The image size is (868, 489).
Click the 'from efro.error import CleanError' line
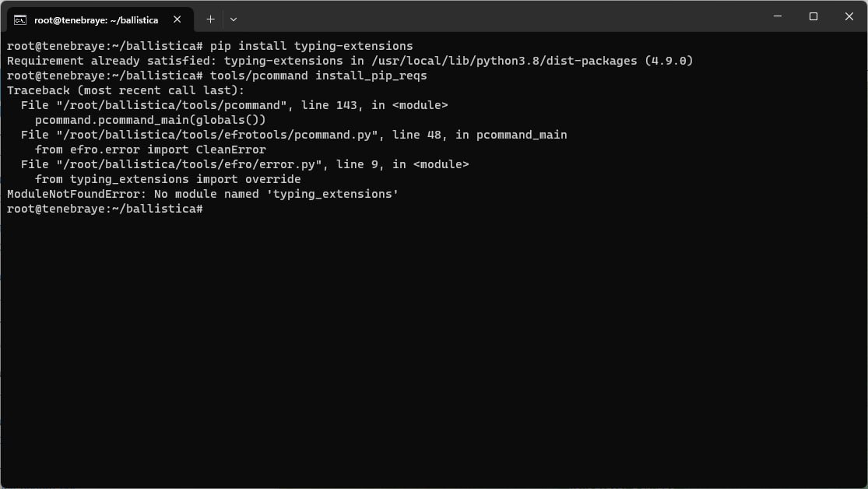150,150
